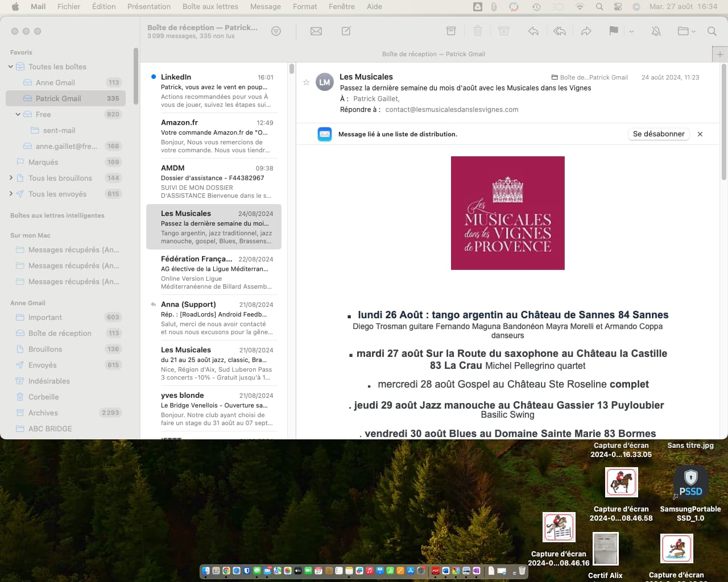Click the Se désabonner button
The height and width of the screenshot is (582, 728).
pyautogui.click(x=659, y=134)
